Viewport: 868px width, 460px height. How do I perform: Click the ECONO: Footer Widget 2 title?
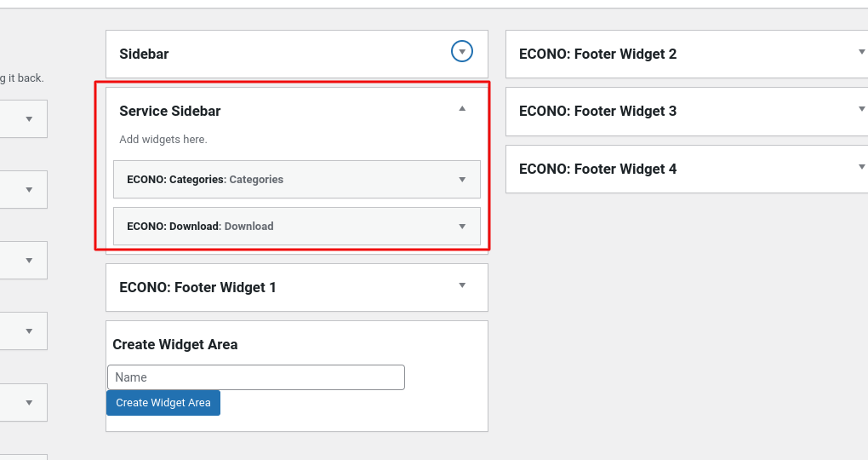point(598,54)
